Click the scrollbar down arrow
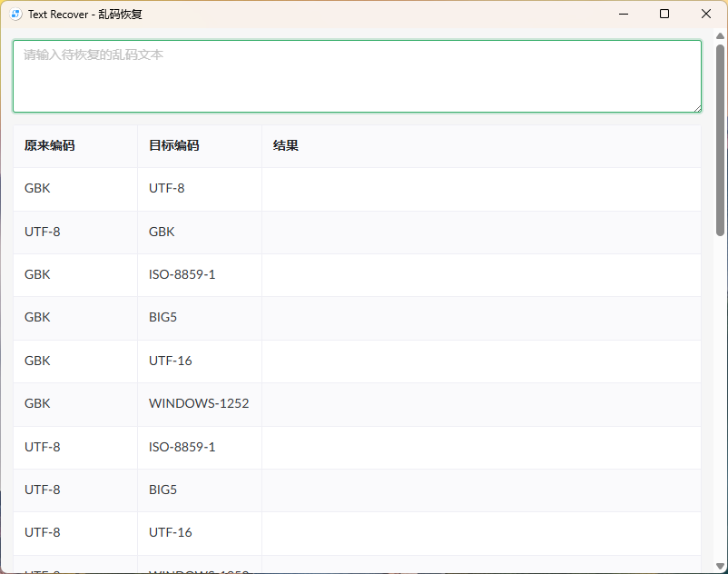 pos(720,565)
